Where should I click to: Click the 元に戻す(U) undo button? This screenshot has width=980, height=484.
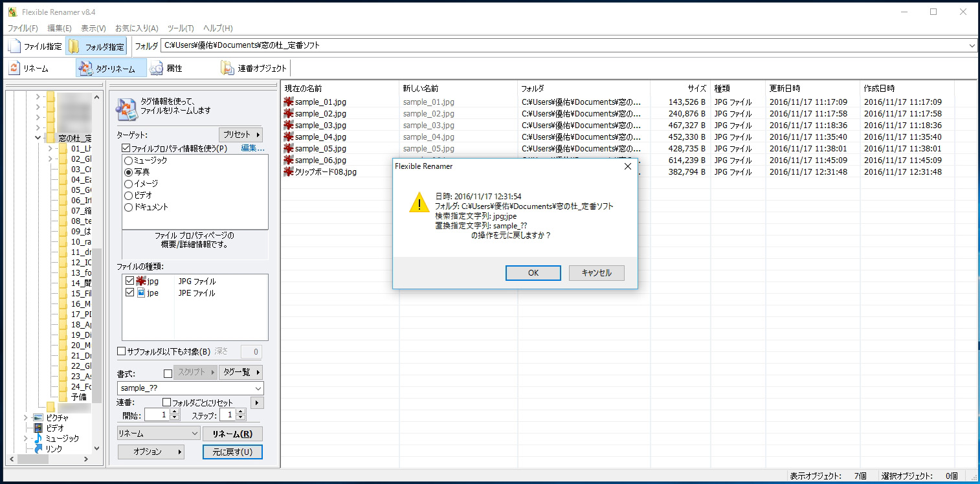click(x=232, y=452)
